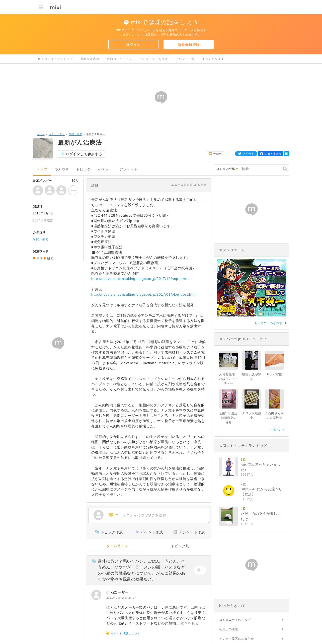Screen dimensions: 322x644
Task: Open mixiコミュニティトップ nav link
Action: tap(55, 59)
